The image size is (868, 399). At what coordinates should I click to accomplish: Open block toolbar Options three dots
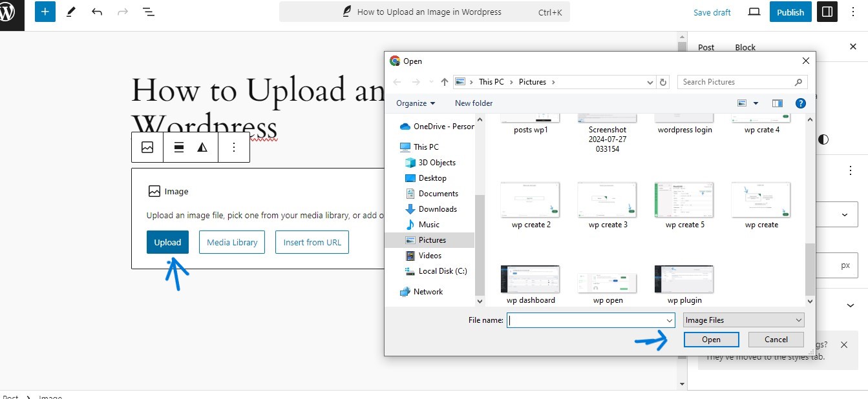point(234,147)
